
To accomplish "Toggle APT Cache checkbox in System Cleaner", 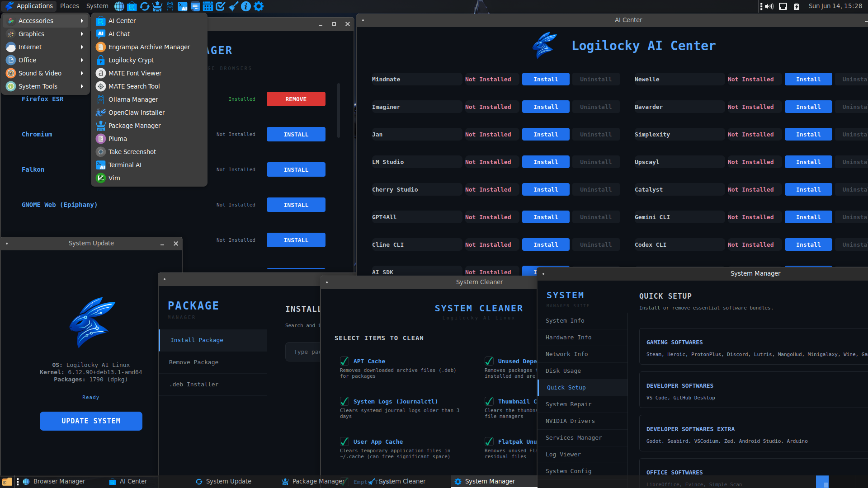I will coord(344,361).
